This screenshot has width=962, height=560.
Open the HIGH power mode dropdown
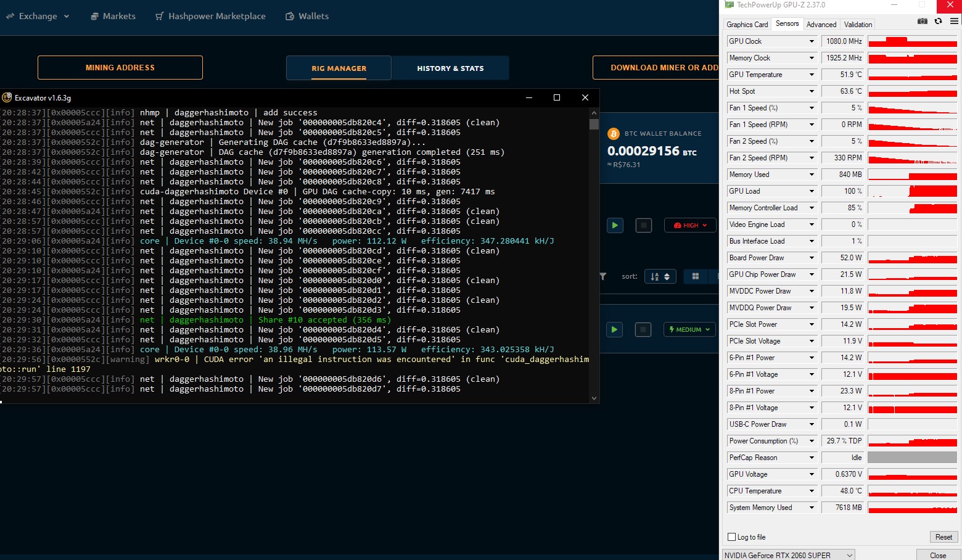click(x=689, y=225)
